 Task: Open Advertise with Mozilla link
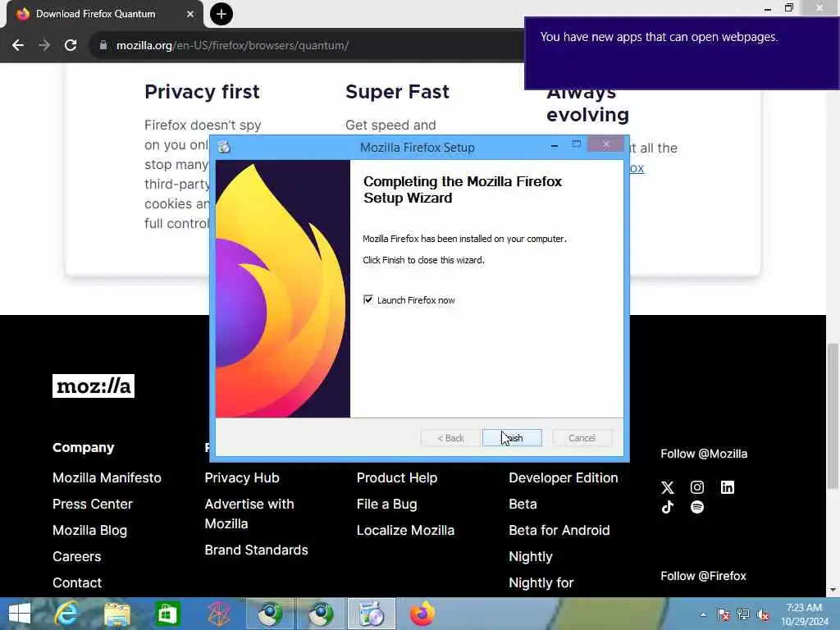249,514
